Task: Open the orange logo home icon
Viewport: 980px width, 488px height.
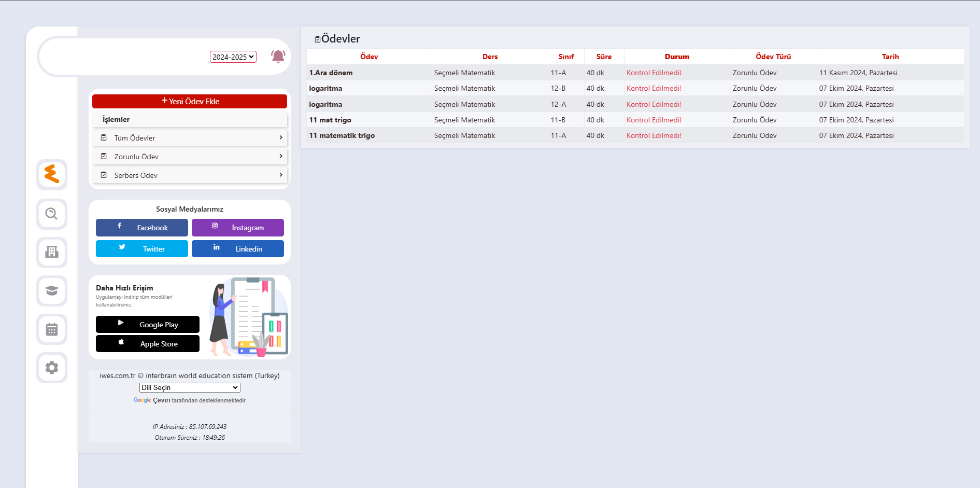Action: tap(52, 174)
